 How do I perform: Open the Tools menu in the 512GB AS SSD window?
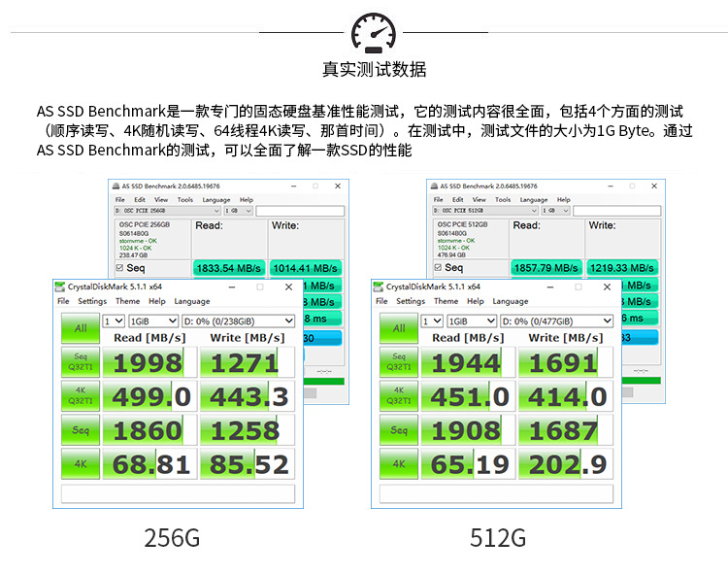[503, 199]
